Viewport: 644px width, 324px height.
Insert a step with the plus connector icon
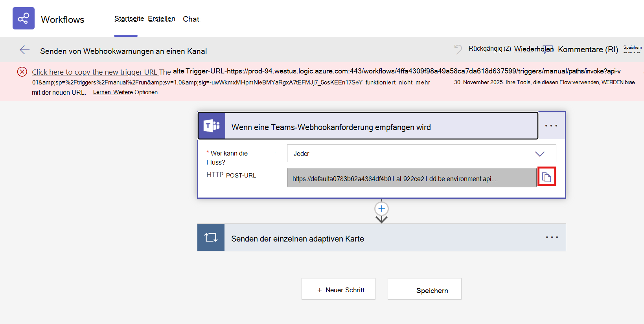click(x=381, y=209)
